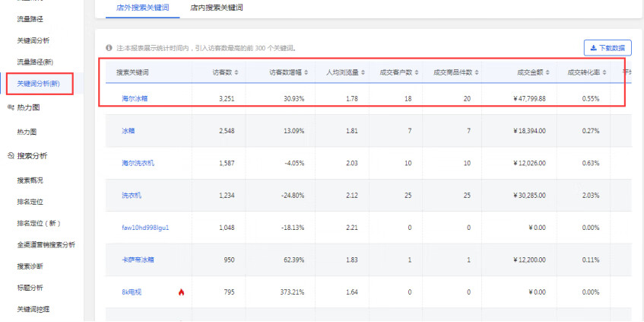Sort by 成交客户数 using sort arrows
Viewport: 644px width, 322px height.
pyautogui.click(x=417, y=73)
